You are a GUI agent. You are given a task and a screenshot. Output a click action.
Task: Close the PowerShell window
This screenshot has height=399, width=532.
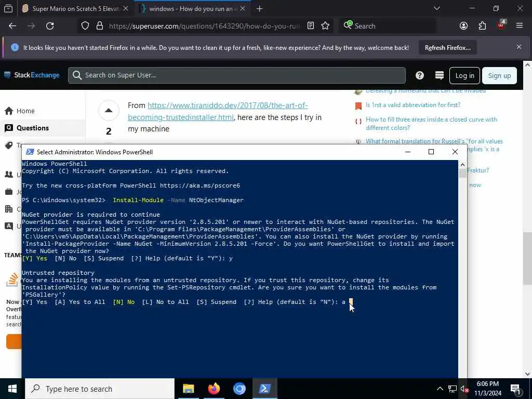tap(455, 152)
